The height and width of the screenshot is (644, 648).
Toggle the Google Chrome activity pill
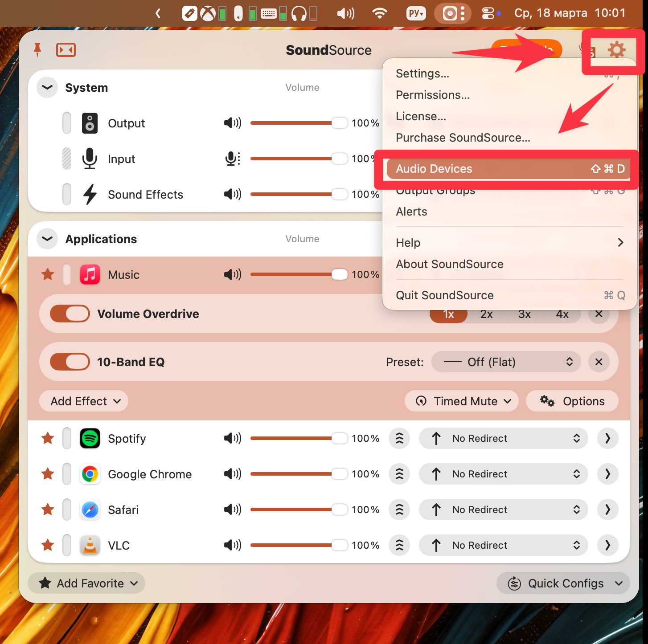pyautogui.click(x=67, y=474)
